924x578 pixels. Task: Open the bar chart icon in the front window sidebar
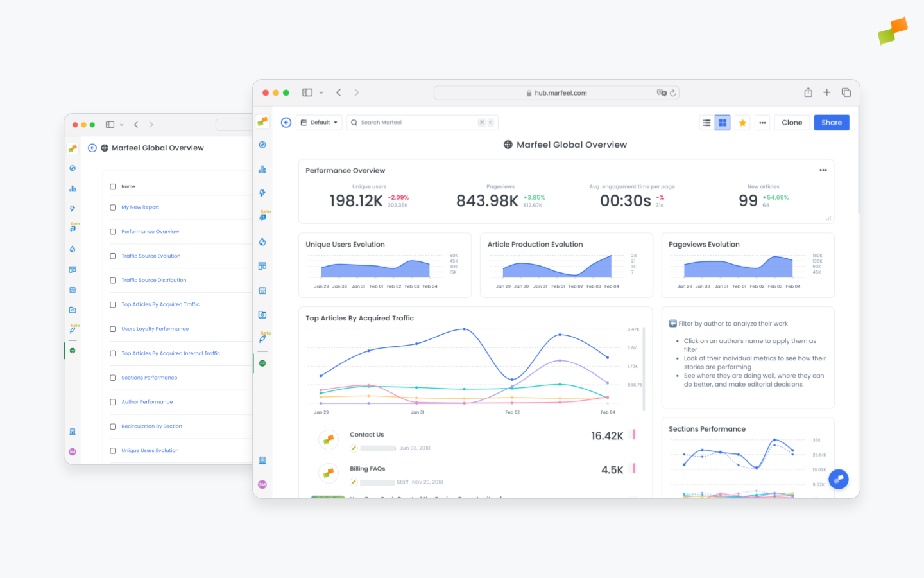tap(262, 170)
